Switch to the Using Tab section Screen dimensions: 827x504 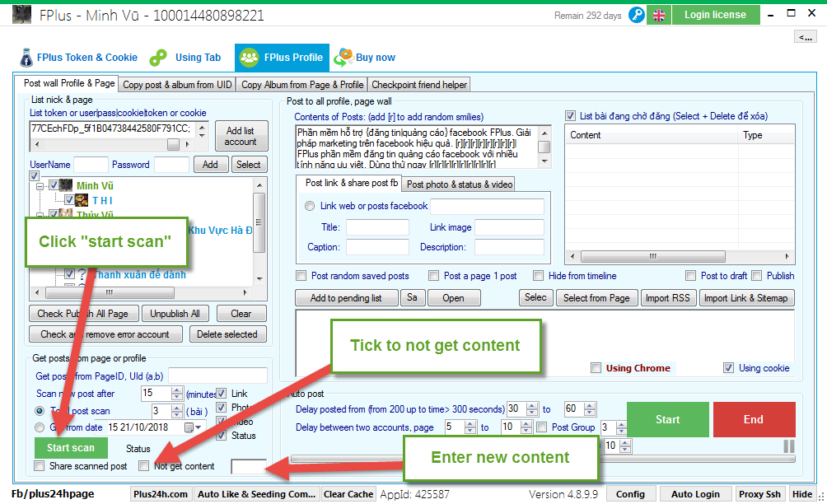point(185,58)
